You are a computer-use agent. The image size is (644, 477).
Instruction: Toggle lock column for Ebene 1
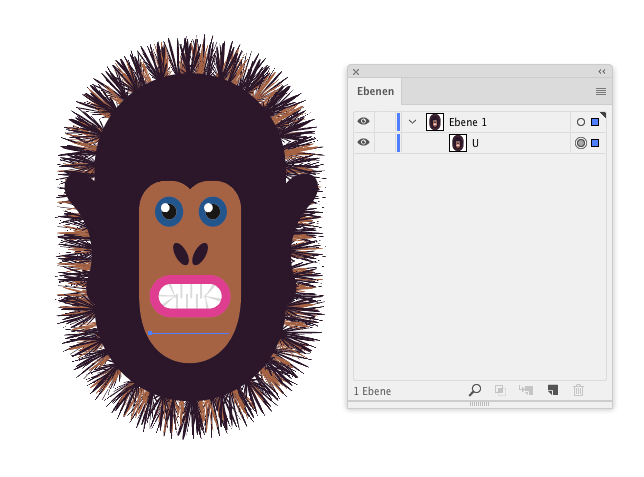(385, 122)
